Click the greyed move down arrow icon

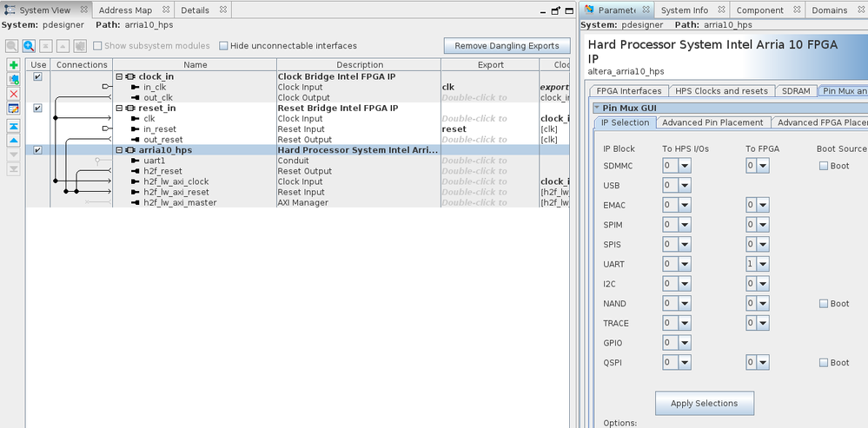14,155
